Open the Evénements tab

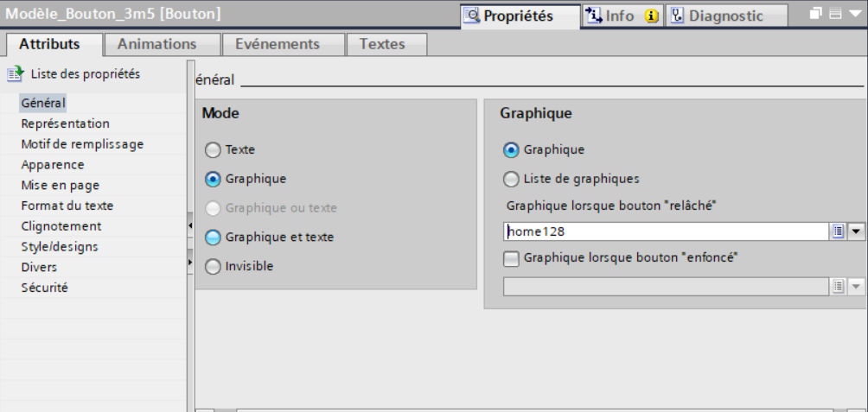click(x=278, y=44)
